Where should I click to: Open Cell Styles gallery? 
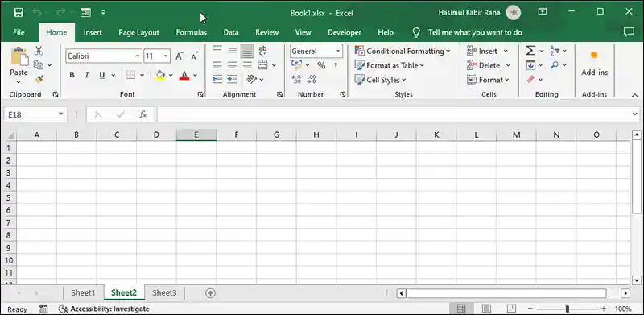pyautogui.click(x=380, y=80)
